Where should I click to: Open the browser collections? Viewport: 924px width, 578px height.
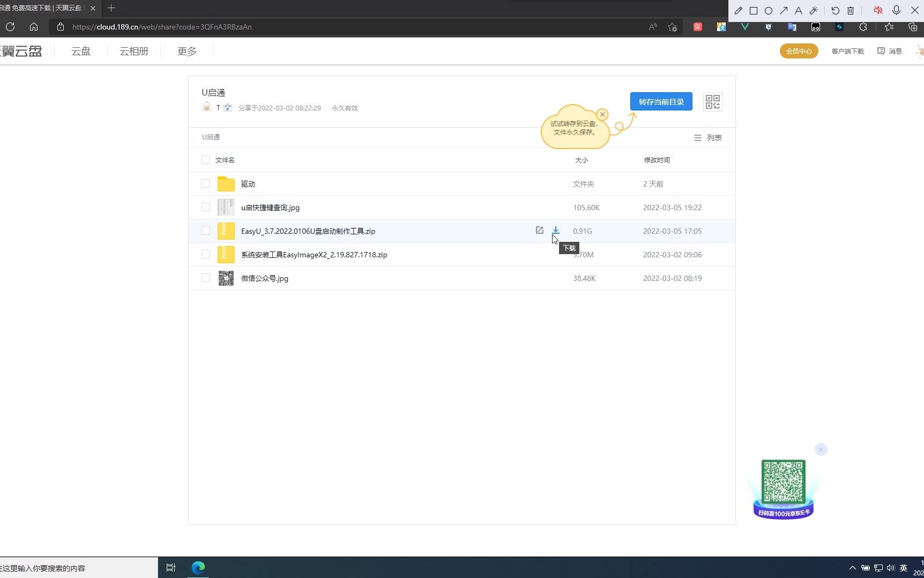(913, 27)
